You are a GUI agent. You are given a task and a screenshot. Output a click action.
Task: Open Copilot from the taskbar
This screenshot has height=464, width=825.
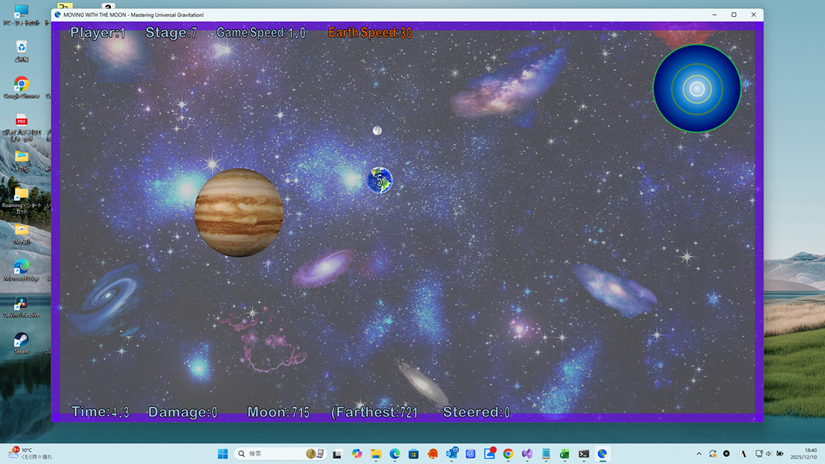click(x=357, y=453)
